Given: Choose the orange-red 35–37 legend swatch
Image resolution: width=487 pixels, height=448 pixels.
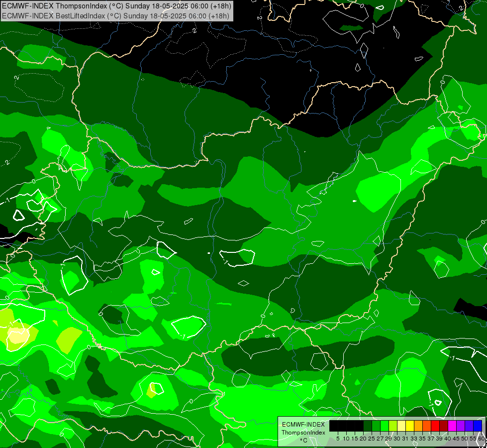Looking at the screenshot, I should pos(427,426).
